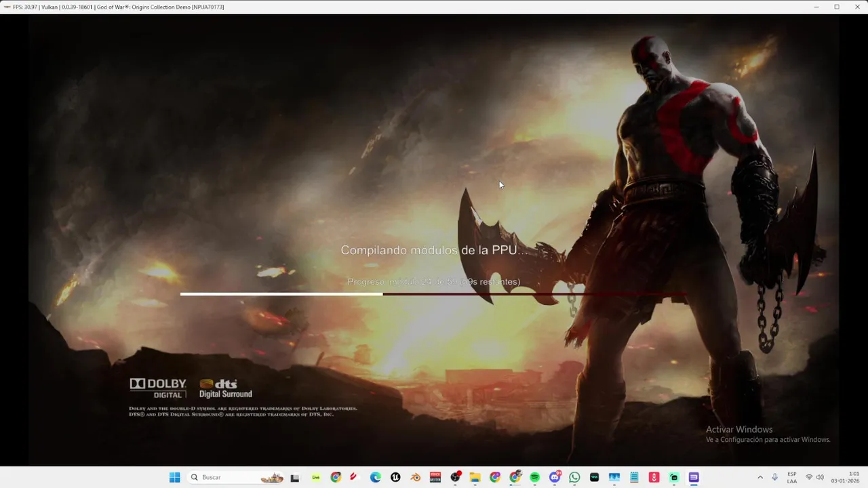868x488 pixels.
Task: Open Blender from the taskbar
Action: pyautogui.click(x=415, y=477)
